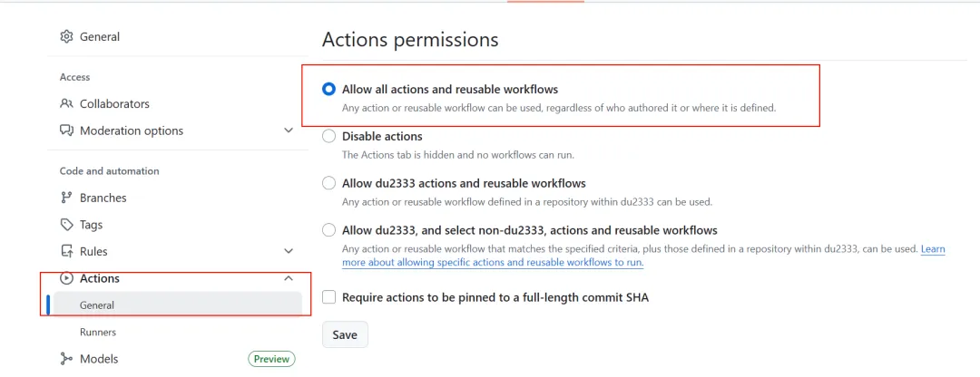The image size is (980, 377).
Task: Click the Branches git-branch icon
Action: [66, 198]
